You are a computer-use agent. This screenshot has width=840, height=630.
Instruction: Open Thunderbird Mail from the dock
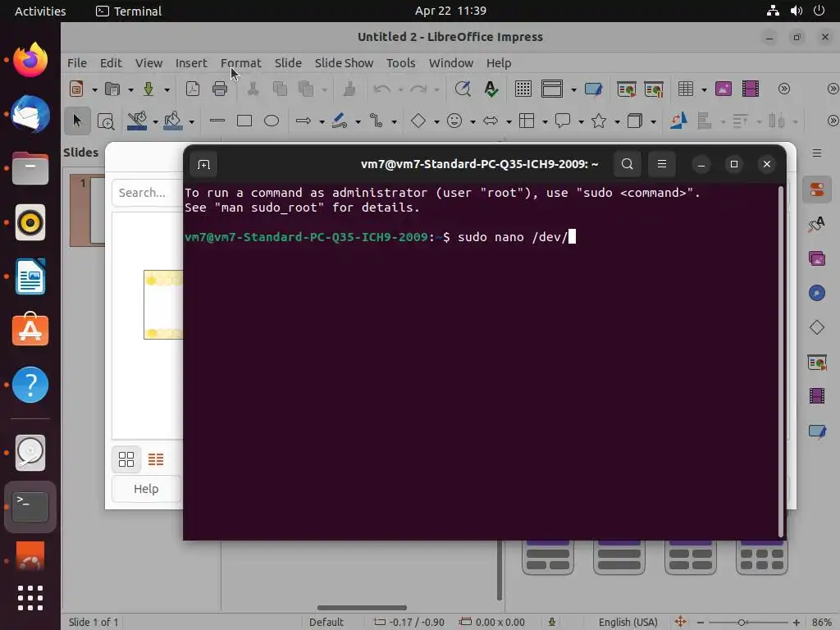tap(30, 114)
